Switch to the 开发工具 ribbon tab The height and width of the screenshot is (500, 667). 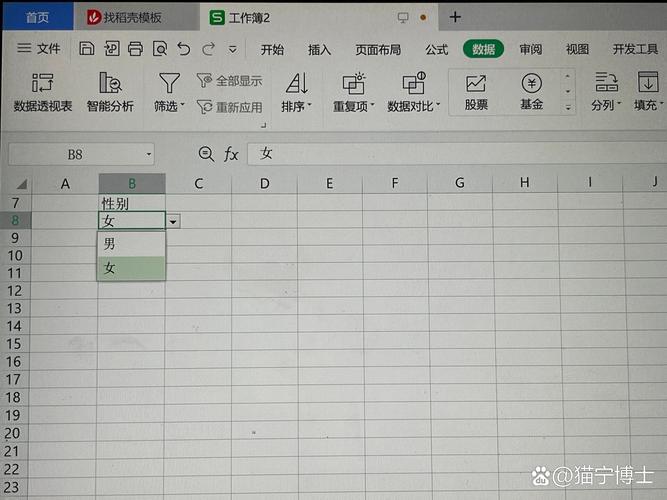click(635, 49)
